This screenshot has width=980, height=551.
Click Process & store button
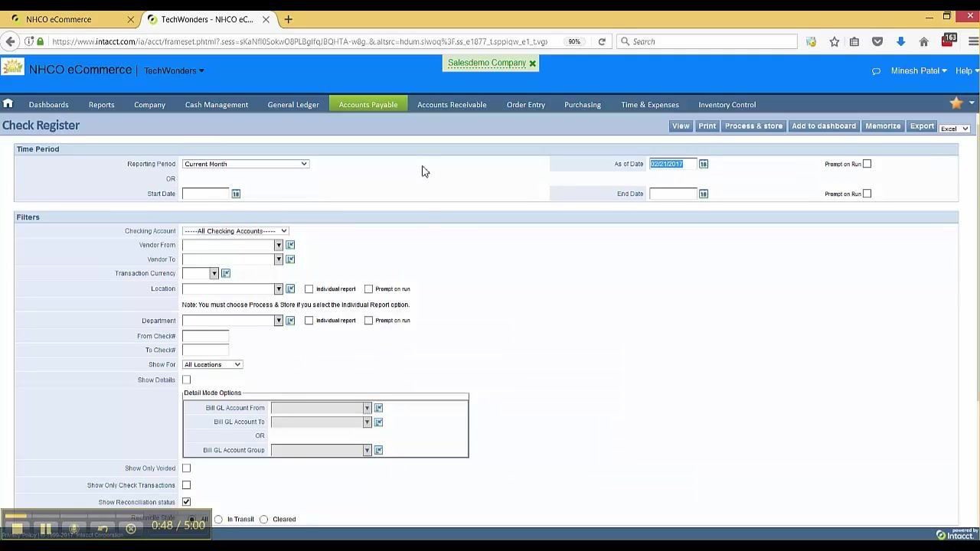pos(753,126)
